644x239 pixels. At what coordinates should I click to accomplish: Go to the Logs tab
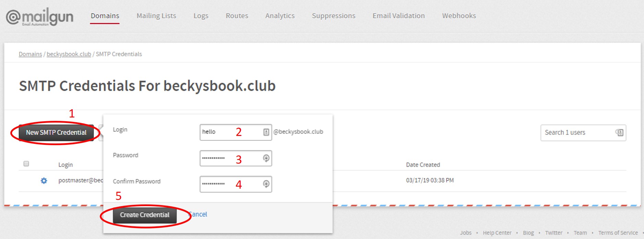click(x=201, y=16)
